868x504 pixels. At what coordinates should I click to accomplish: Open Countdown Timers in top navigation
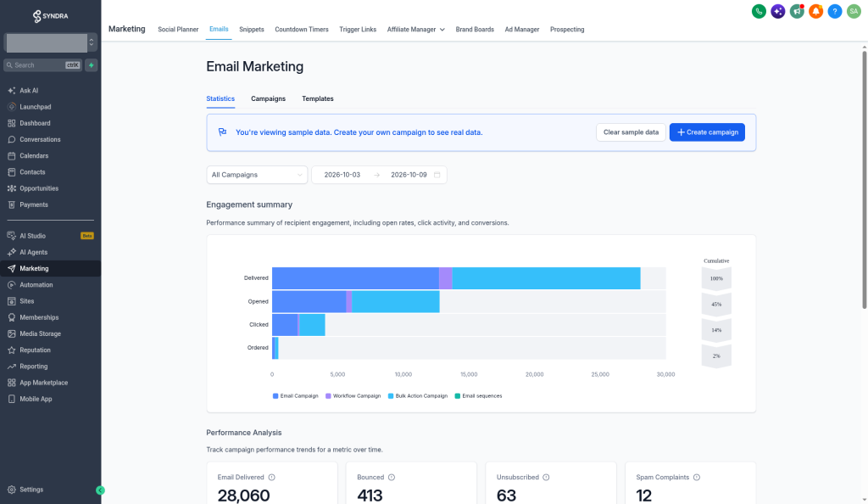tap(302, 30)
